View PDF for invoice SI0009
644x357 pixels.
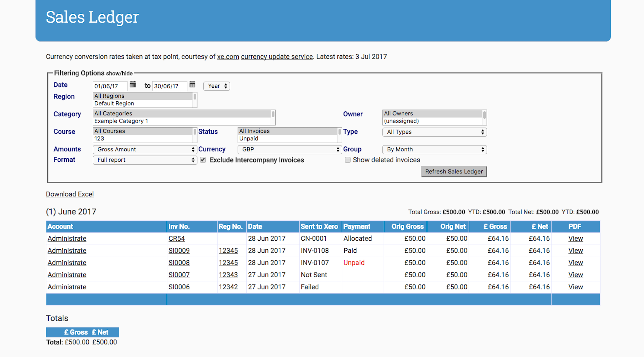[x=575, y=251]
